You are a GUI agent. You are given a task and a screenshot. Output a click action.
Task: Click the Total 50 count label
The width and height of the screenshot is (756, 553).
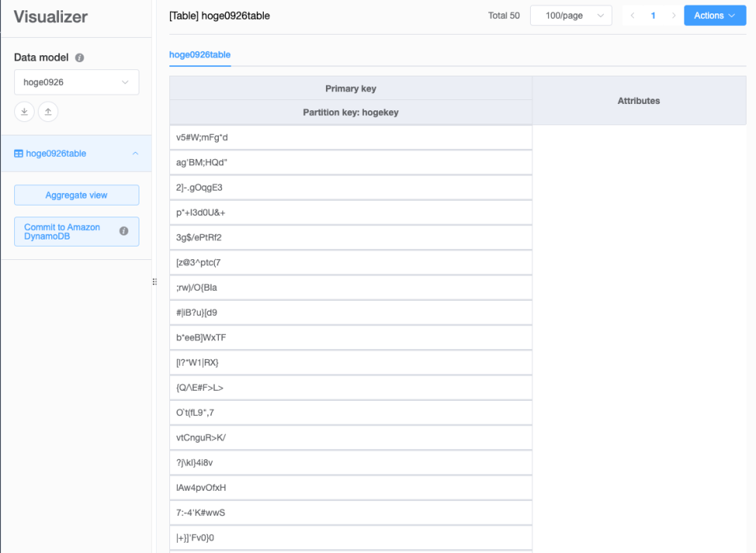point(504,16)
